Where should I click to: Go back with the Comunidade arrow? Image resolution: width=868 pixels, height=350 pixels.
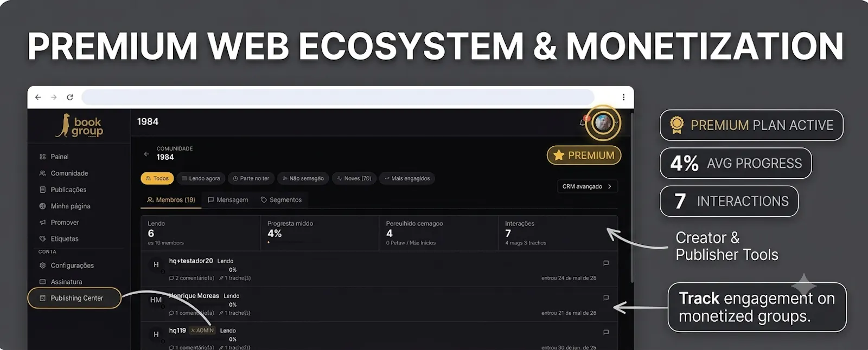point(146,154)
